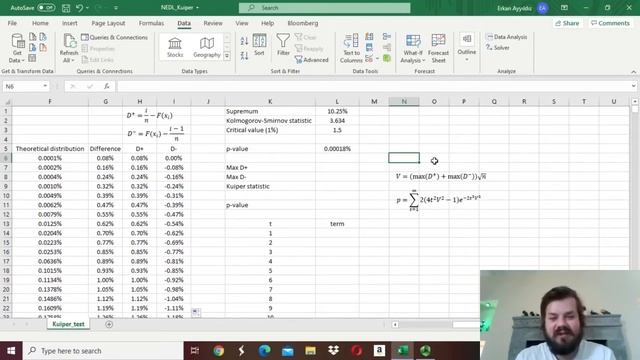Open Text to Columns wizard
Screen dimensions: 640x360
pyautogui.click(x=351, y=48)
